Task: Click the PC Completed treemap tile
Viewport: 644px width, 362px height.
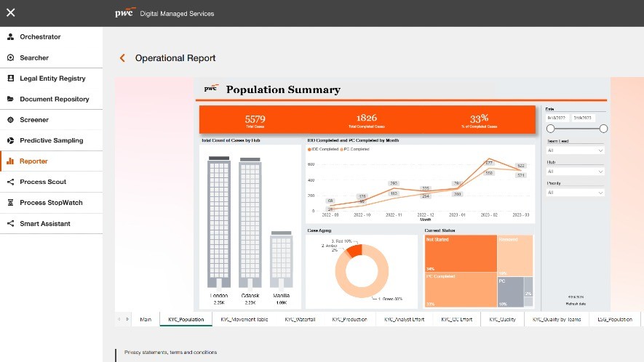Action: [461, 290]
